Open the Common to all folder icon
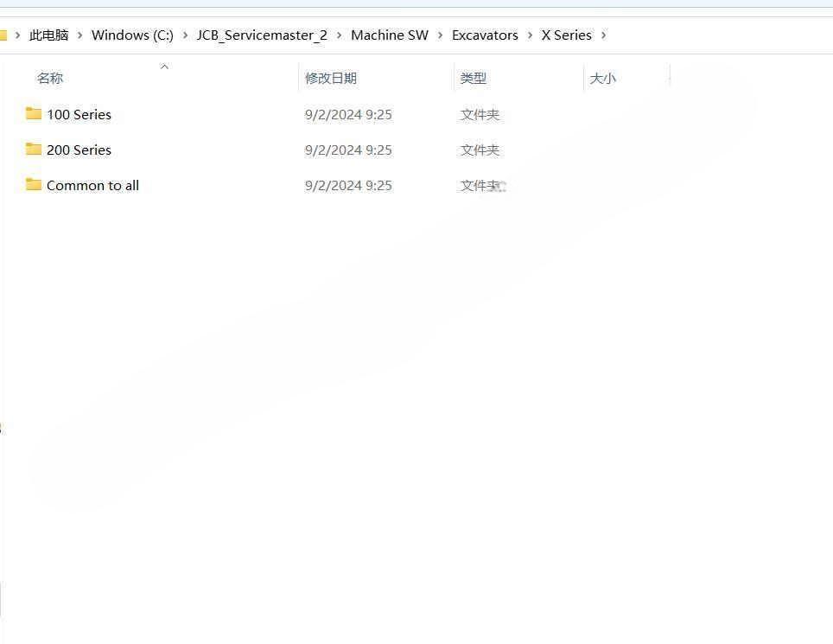 tap(33, 185)
